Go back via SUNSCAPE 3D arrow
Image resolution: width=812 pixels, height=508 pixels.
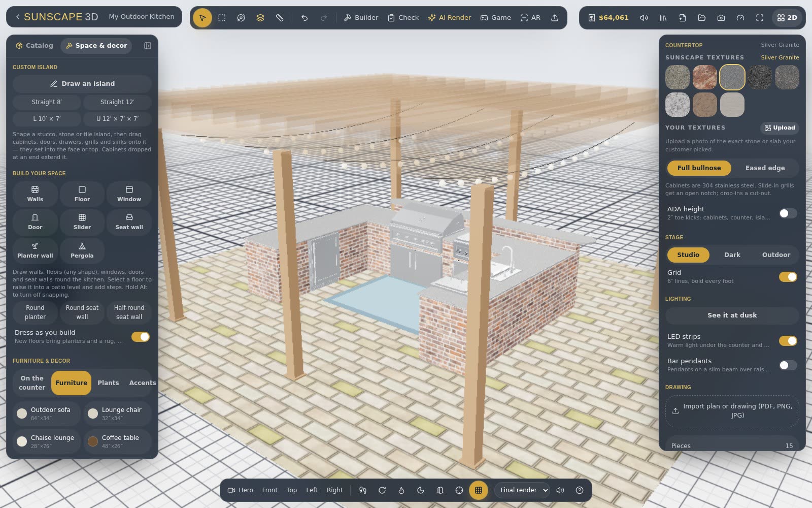[x=18, y=17]
